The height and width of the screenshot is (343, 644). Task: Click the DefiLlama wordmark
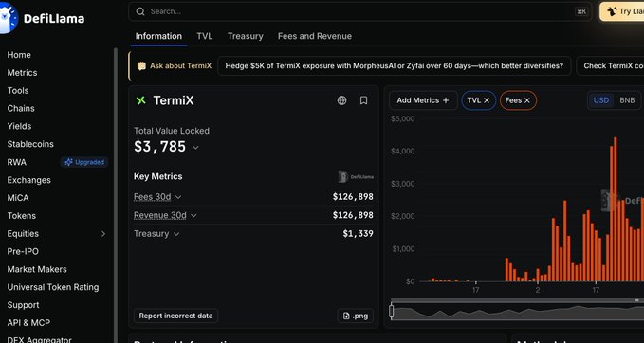[x=54, y=18]
